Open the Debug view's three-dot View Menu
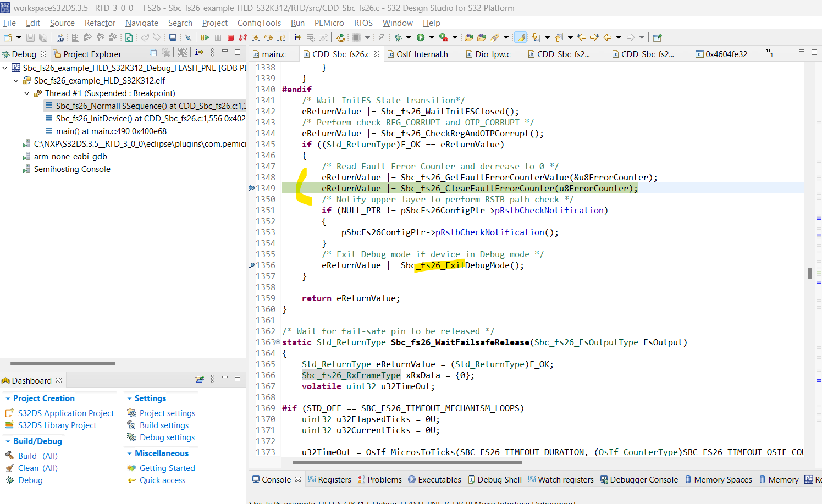 click(x=212, y=52)
